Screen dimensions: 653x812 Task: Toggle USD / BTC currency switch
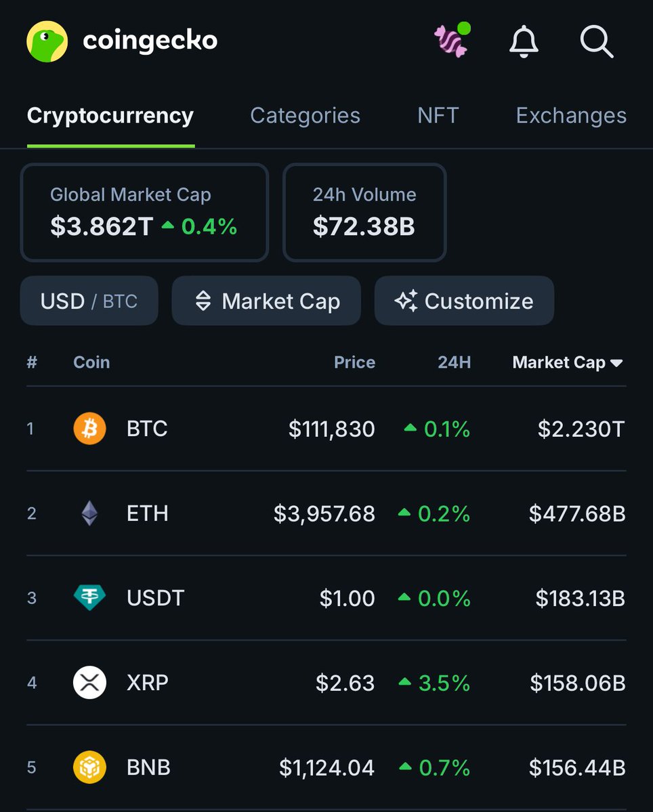[x=89, y=301]
